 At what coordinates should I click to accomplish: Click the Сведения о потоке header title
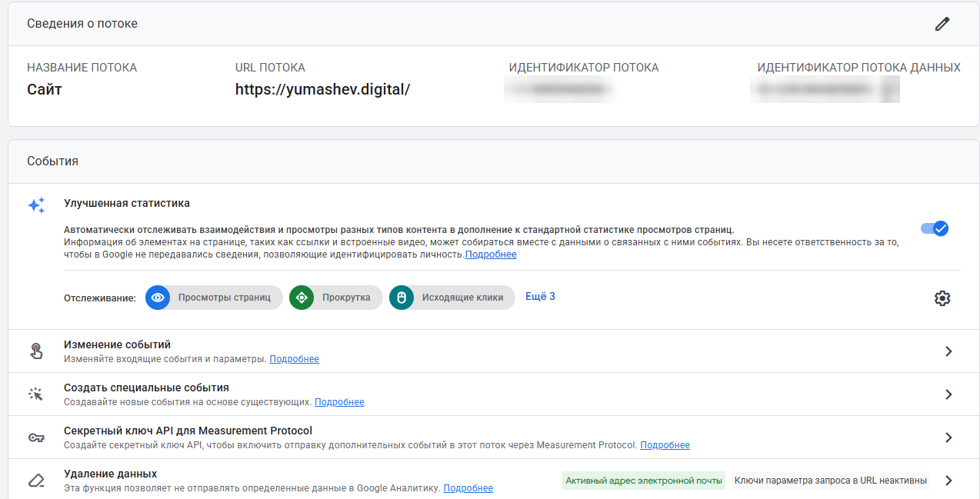coord(82,24)
